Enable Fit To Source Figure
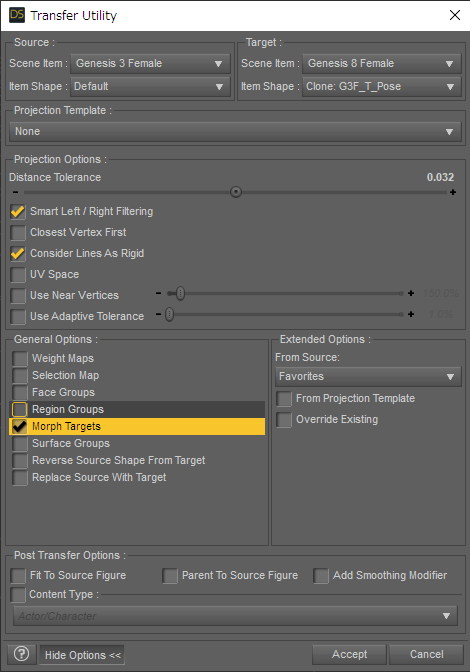Screen dimensions: 470x672 [x=18, y=576]
